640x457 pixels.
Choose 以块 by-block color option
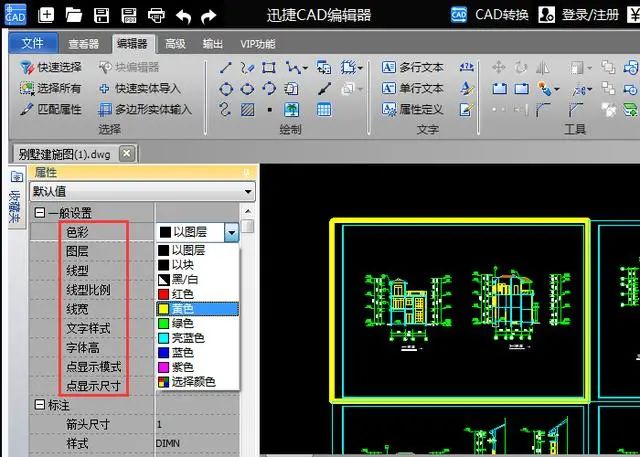click(198, 265)
